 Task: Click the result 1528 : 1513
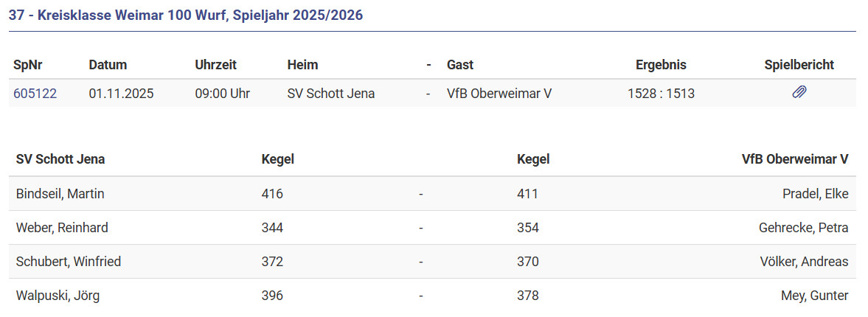[x=661, y=94]
